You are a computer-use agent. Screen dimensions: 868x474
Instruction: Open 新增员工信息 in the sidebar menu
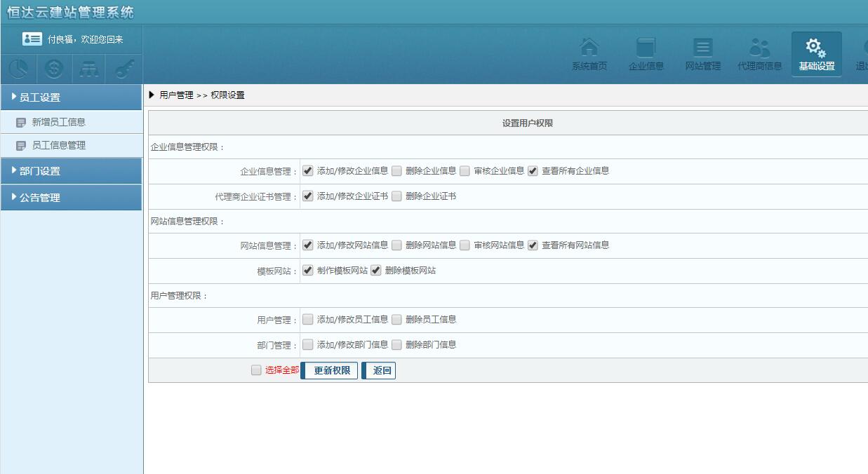58,122
